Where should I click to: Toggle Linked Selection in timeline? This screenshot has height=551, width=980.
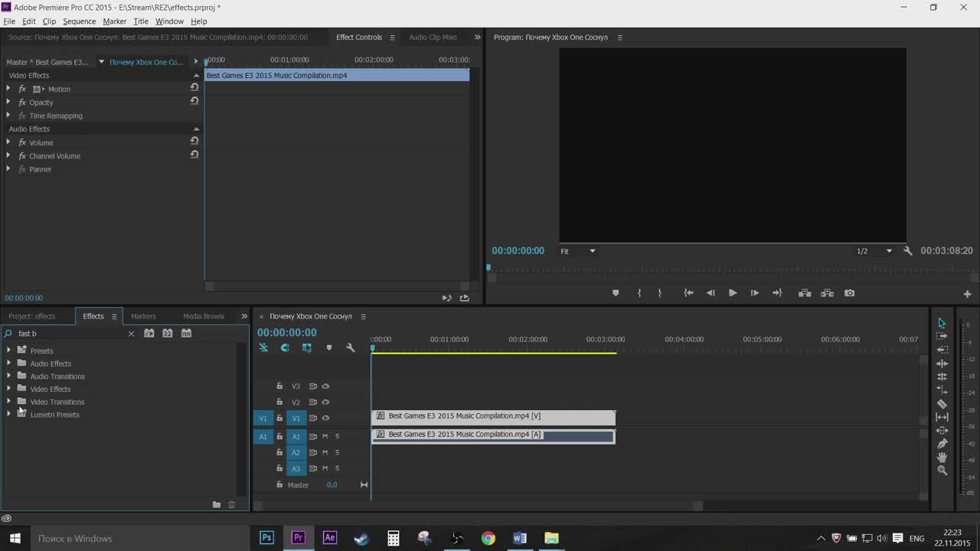306,347
